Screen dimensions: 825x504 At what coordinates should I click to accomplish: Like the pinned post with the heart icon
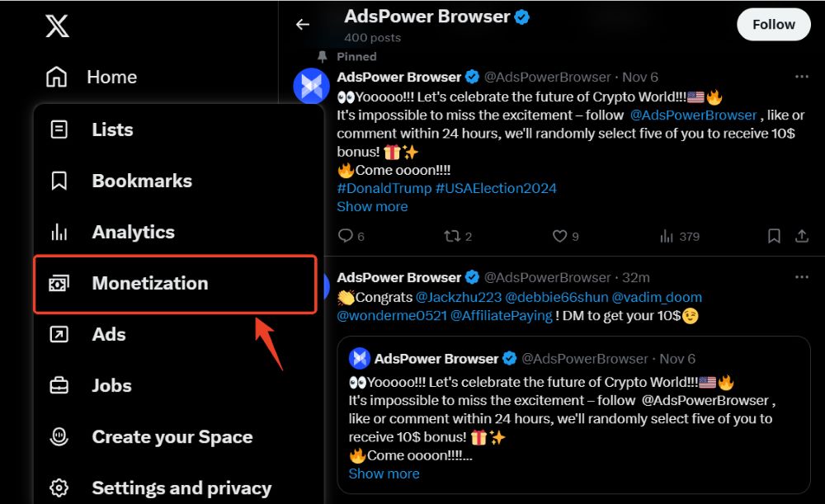pyautogui.click(x=559, y=236)
